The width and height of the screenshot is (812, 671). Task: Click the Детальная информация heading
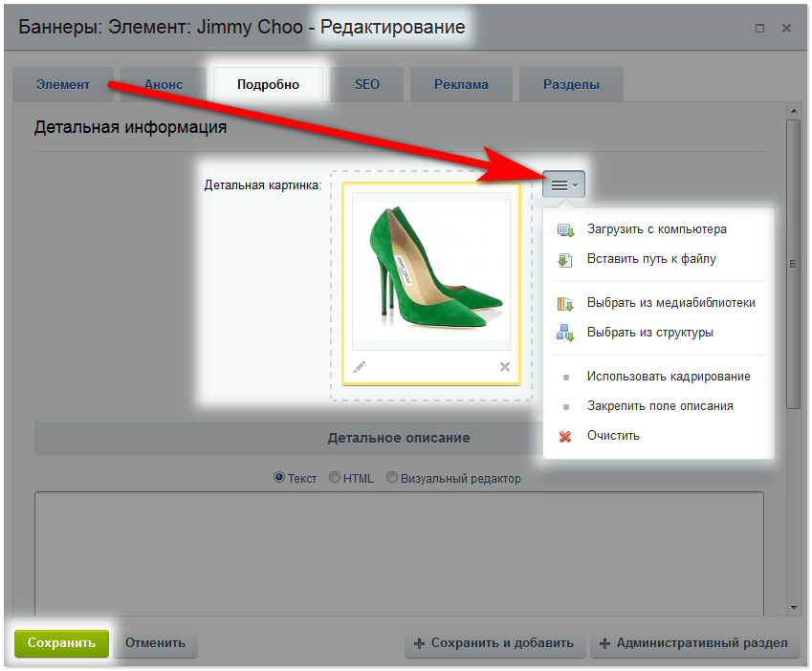click(x=130, y=127)
